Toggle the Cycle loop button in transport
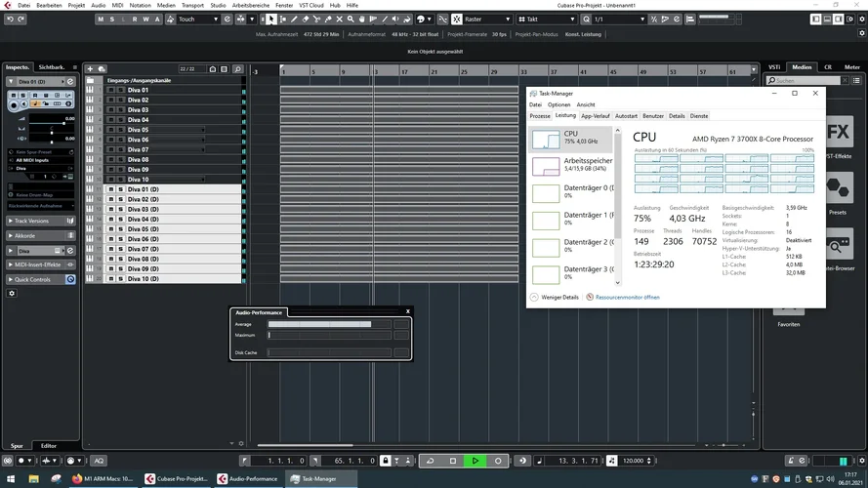This screenshot has width=868, height=488. click(x=431, y=461)
